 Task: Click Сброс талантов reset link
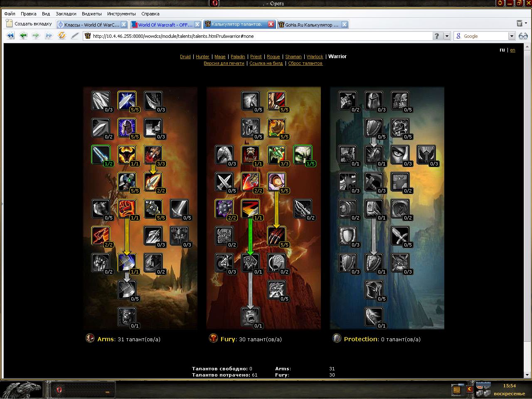[x=305, y=63]
